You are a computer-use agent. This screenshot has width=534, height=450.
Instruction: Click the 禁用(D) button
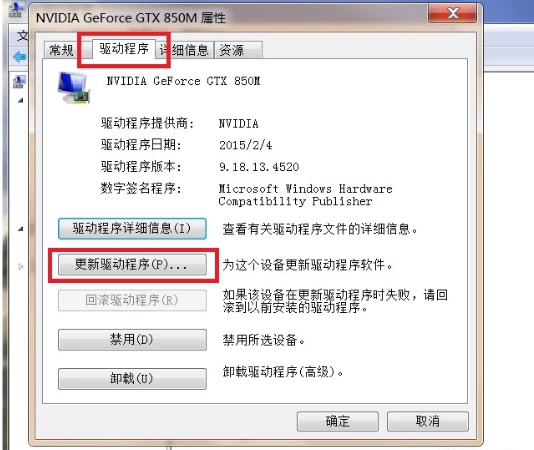[x=132, y=340]
